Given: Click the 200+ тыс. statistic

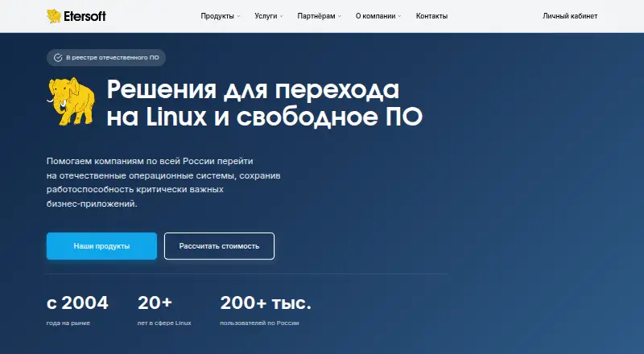Looking at the screenshot, I should click(x=266, y=303).
